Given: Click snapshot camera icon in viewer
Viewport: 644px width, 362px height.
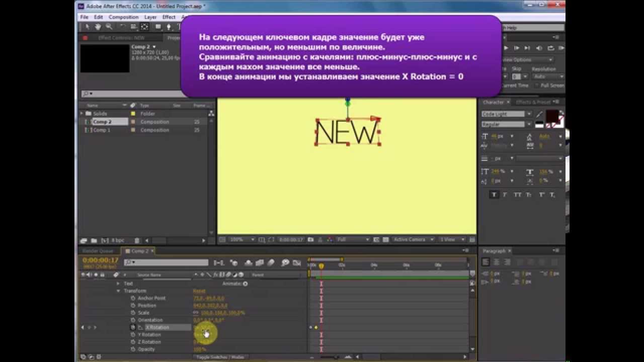Looking at the screenshot, I should [310, 240].
